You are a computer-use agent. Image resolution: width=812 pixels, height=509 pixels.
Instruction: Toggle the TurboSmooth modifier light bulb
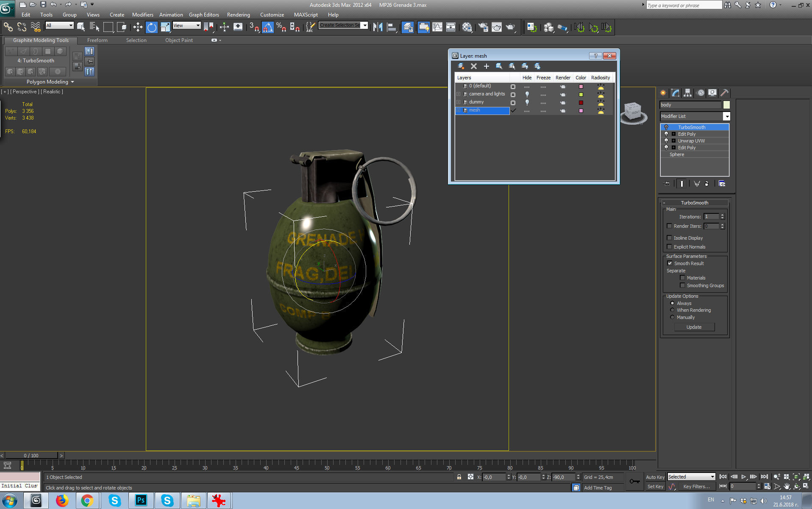click(x=667, y=127)
